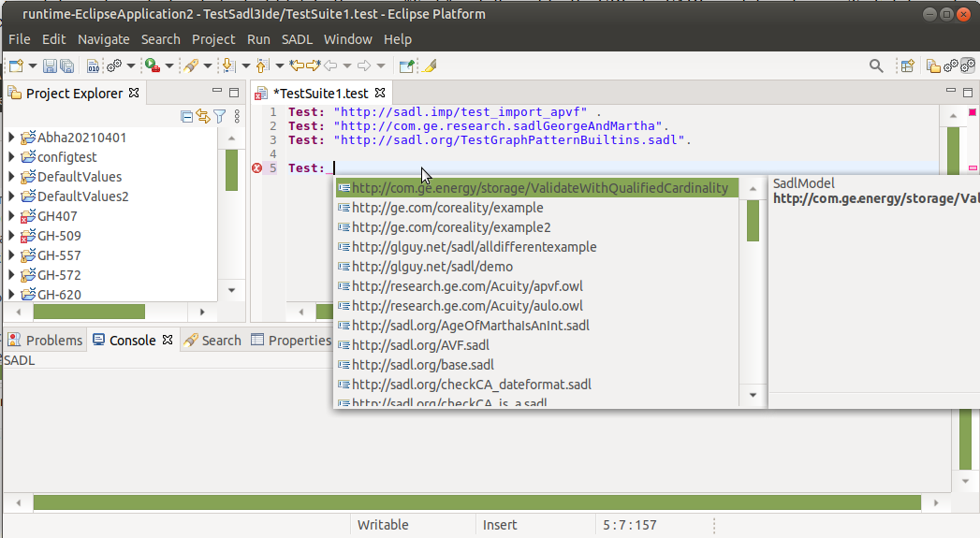Open the Back history dropdown arrow
The width and height of the screenshot is (980, 538).
pos(347,65)
